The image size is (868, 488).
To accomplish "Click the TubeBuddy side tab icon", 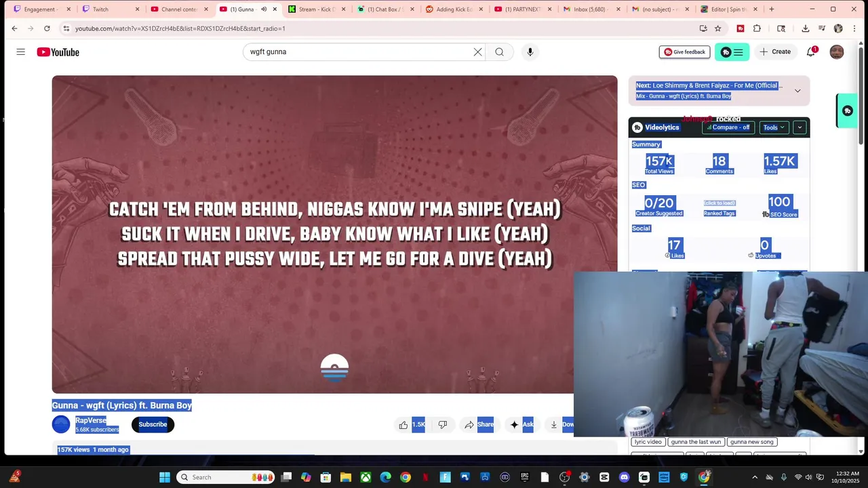I will 847,110.
